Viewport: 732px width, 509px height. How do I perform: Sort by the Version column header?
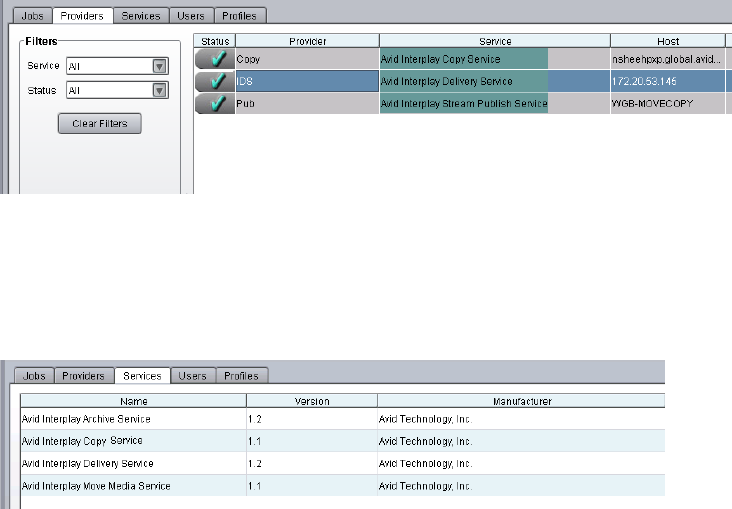point(312,401)
